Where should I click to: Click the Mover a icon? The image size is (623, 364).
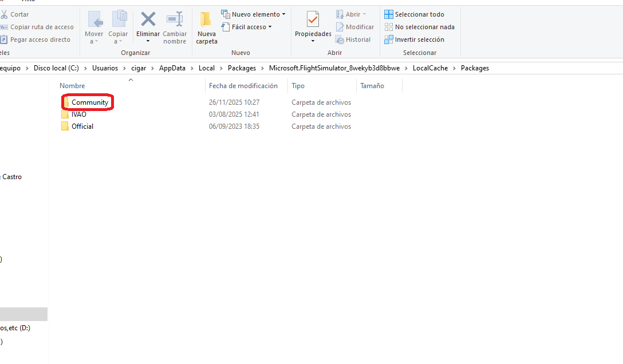tap(94, 19)
